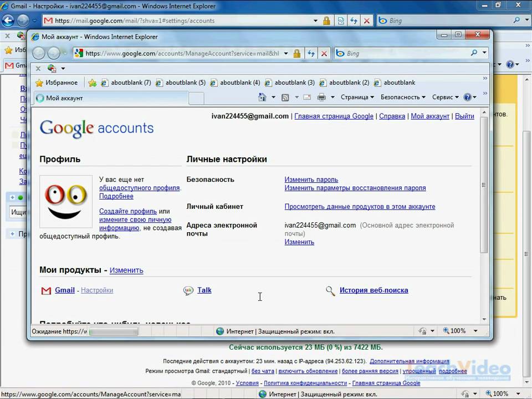Click the RSS feeds icon
This screenshot has height=399, width=532.
285,98
